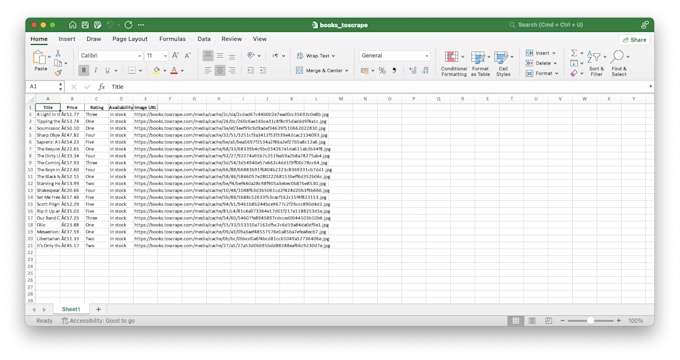Toggle Center horizontal alignment
Screen dimensions: 680x360
220,70
